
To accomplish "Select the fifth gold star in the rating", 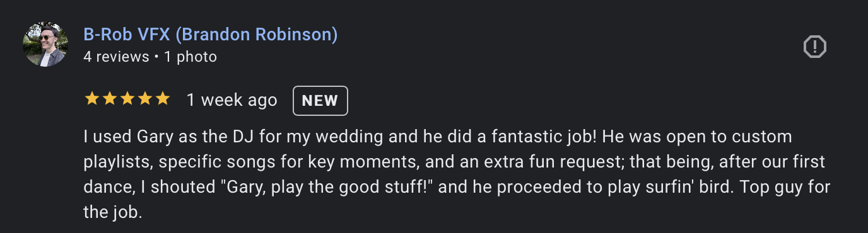I will 163,99.
